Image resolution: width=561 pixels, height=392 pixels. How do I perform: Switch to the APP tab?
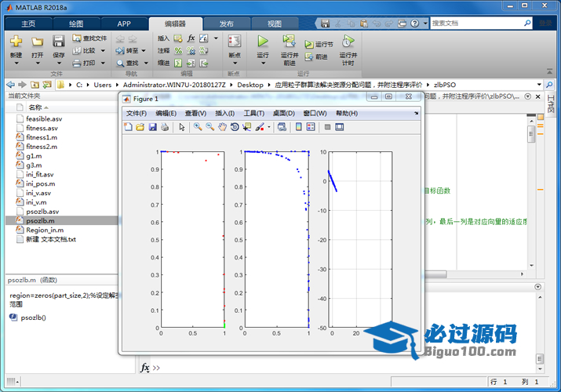click(124, 24)
